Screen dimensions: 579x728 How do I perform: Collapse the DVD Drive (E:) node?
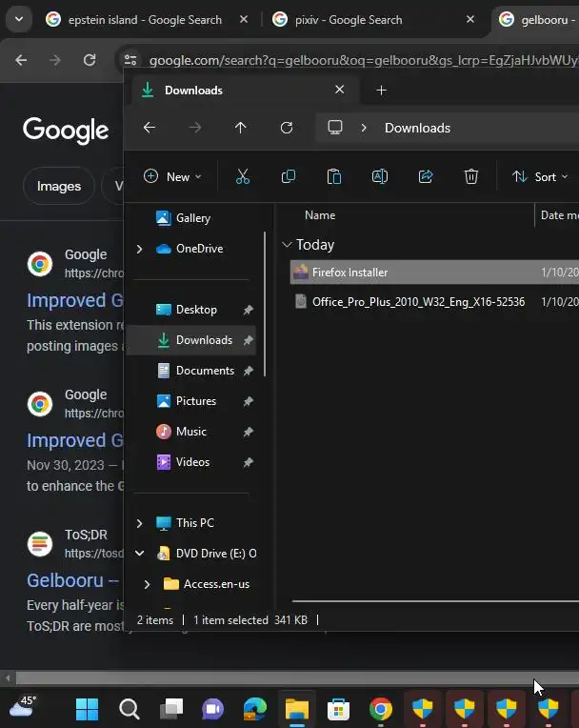click(x=139, y=554)
